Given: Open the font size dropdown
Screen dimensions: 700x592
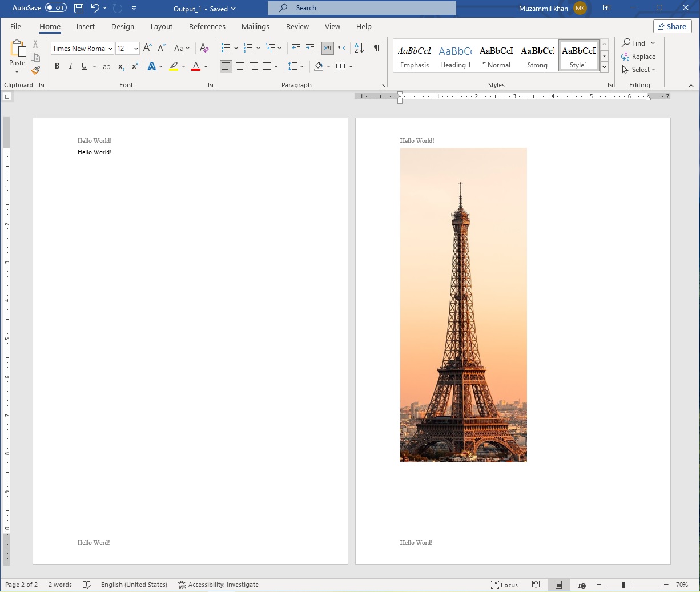Looking at the screenshot, I should (136, 49).
